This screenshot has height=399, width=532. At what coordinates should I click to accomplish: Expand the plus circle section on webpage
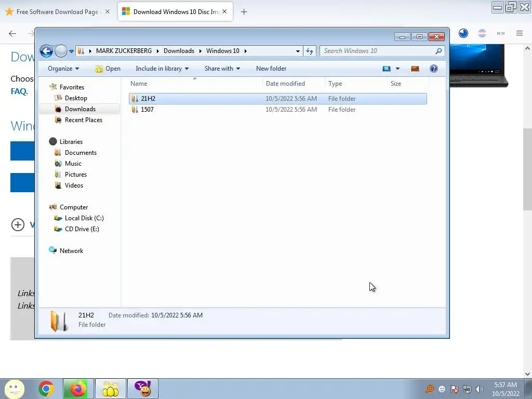coord(18,224)
